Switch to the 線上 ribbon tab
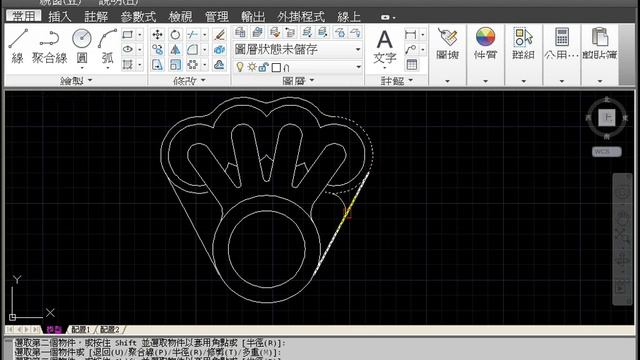Image resolution: width=640 pixels, height=360 pixels. [349, 16]
